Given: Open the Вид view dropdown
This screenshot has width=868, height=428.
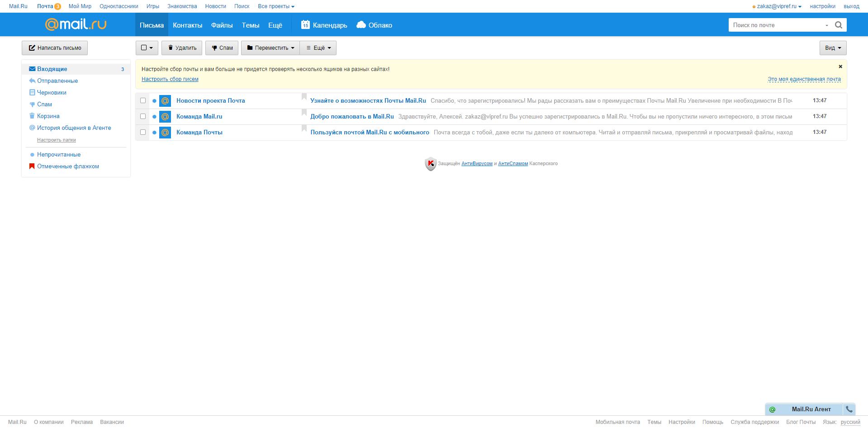Looking at the screenshot, I should coord(833,48).
